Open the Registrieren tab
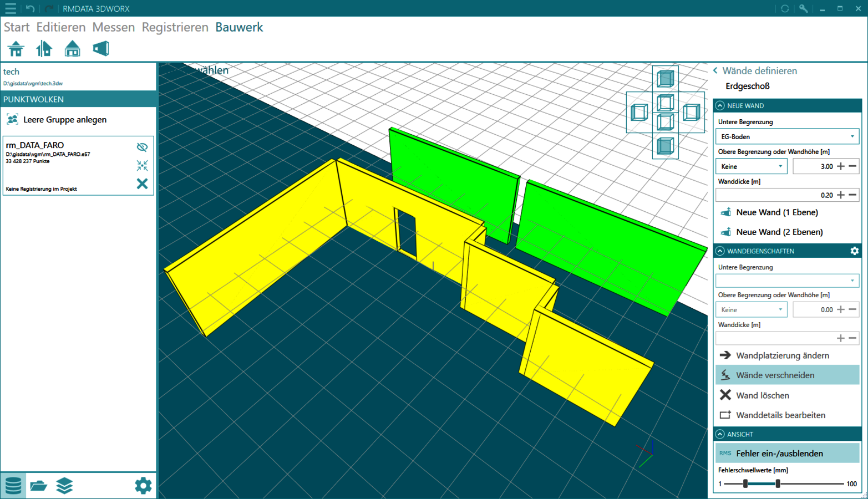This screenshot has width=868, height=499. pos(175,27)
